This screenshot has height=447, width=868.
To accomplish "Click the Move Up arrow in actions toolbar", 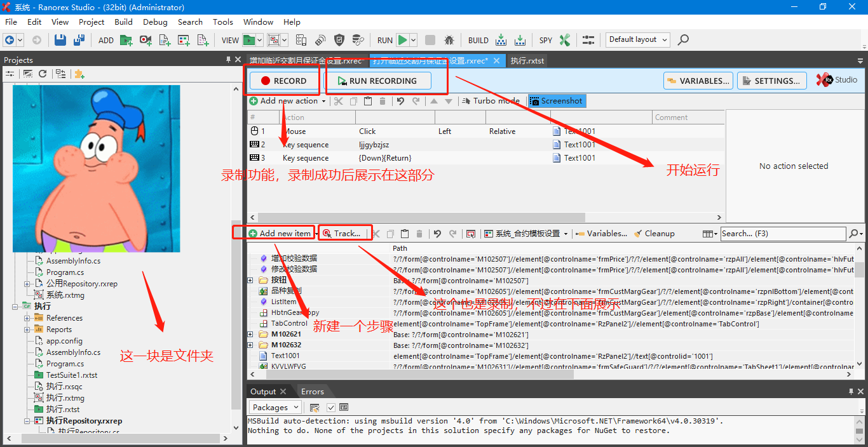I will (434, 101).
